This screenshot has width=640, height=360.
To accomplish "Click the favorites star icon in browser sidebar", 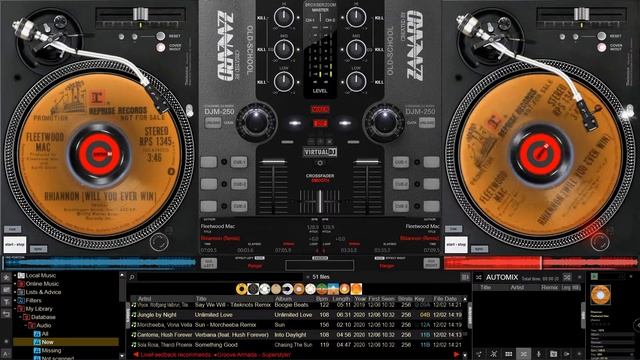I will (x=6, y=277).
